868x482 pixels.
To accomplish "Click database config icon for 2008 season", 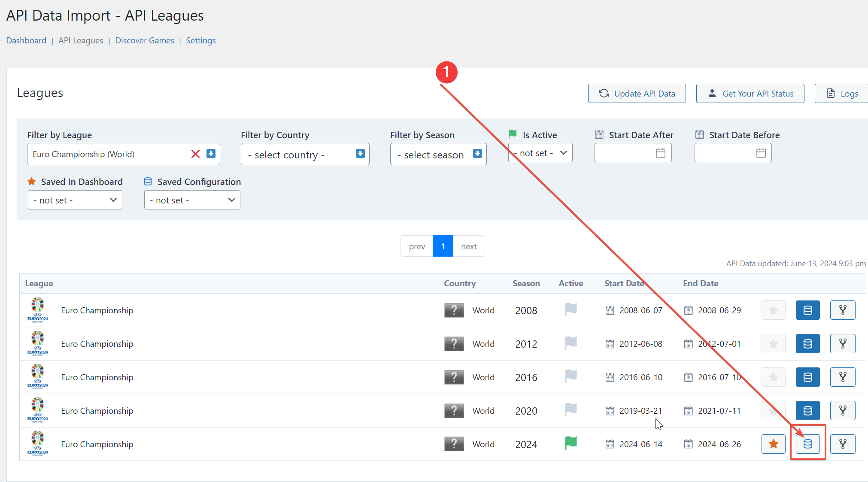I will coord(807,310).
